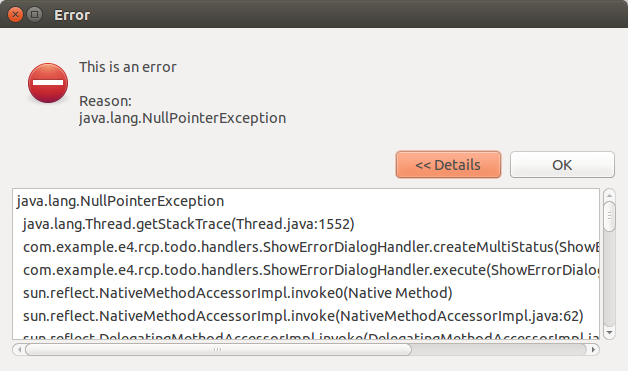The width and height of the screenshot is (628, 371).
Task: Close the Error dialog window
Action: coord(15,15)
